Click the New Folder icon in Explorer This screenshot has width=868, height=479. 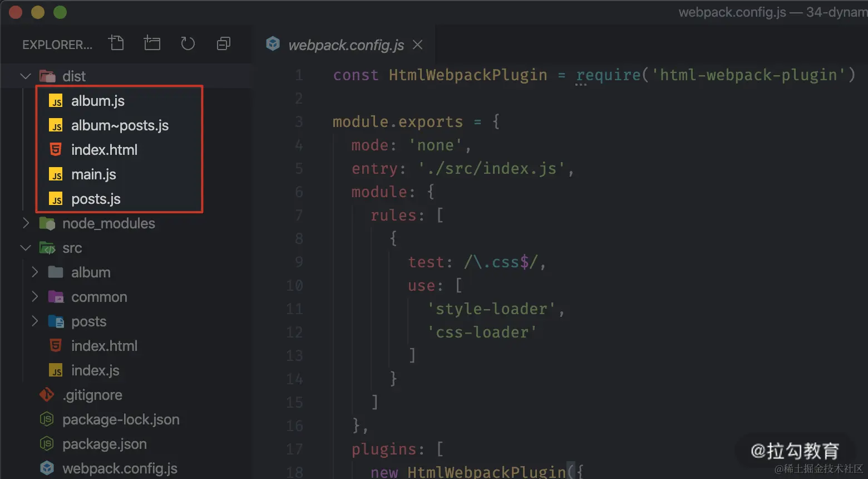pyautogui.click(x=152, y=43)
